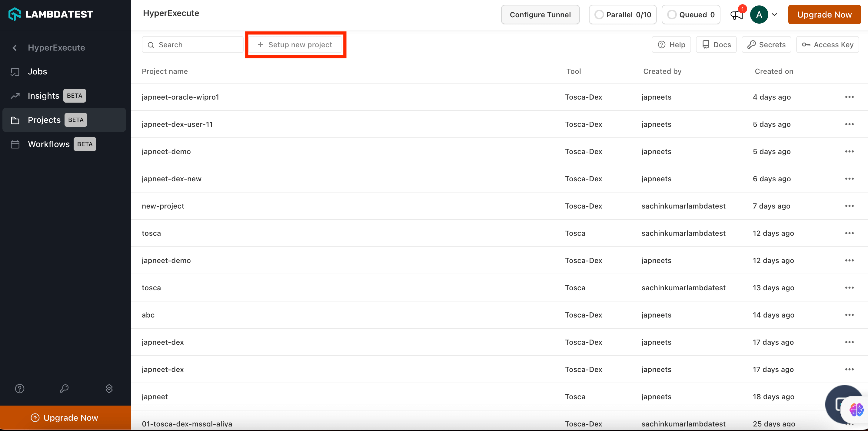Click the Configure Tunnel button

[540, 15]
